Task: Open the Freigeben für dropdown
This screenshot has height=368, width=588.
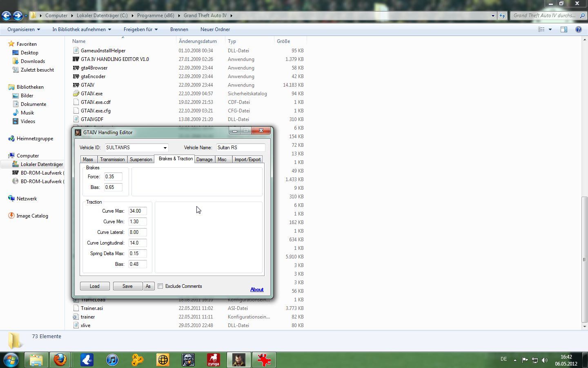Action: 140,29
